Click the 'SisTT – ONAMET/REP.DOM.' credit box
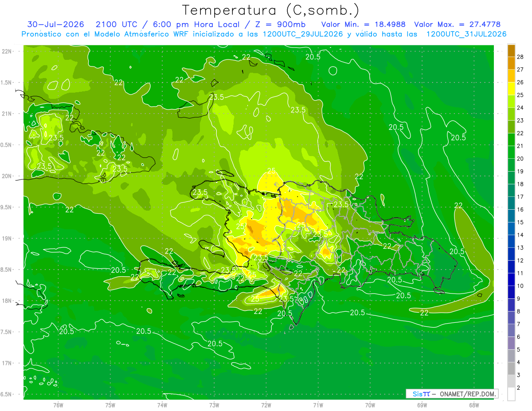This screenshot has width=532, height=411. [x=452, y=394]
